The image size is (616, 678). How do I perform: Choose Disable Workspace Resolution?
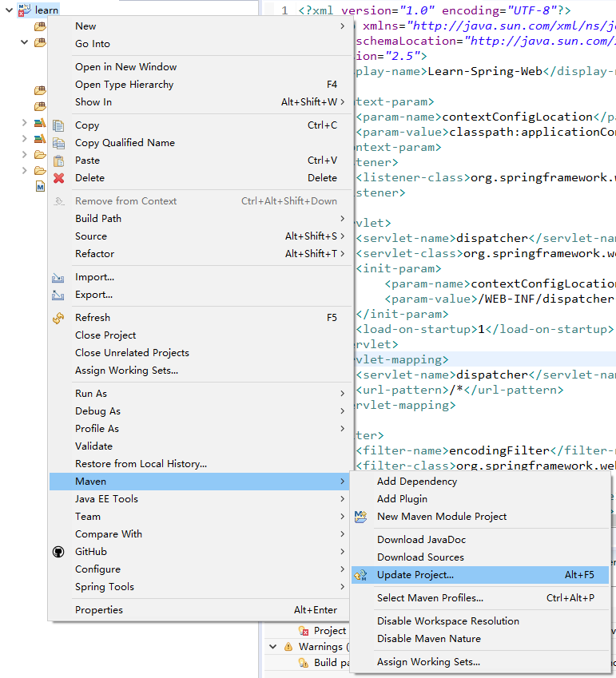[x=447, y=621]
